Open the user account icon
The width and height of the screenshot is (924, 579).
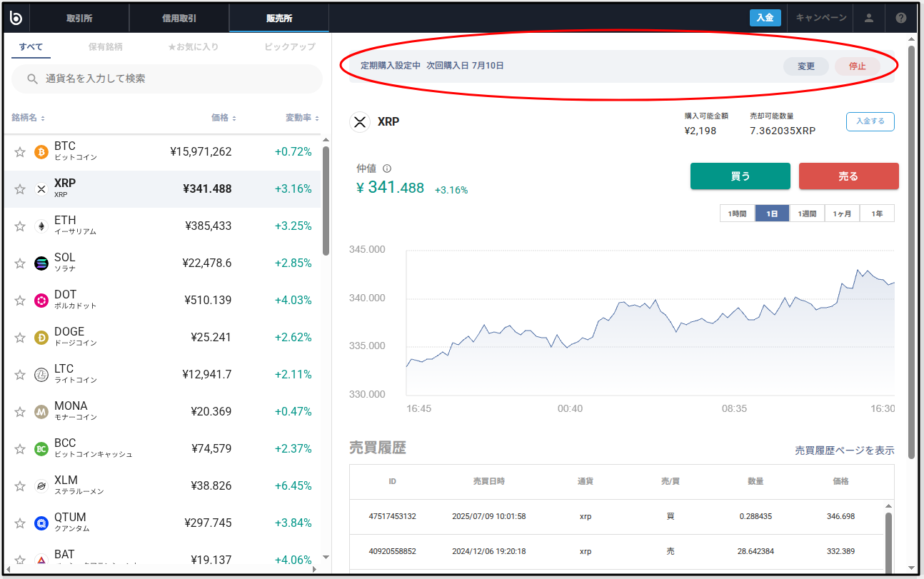869,18
